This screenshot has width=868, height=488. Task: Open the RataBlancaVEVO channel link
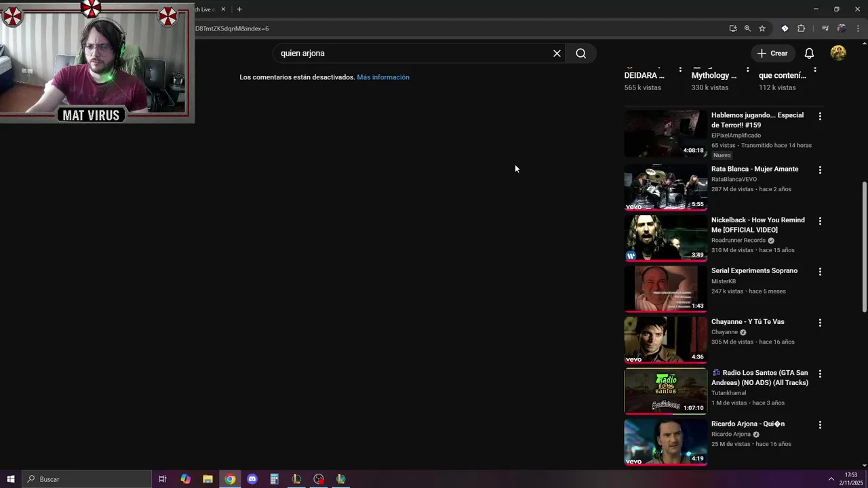734,180
